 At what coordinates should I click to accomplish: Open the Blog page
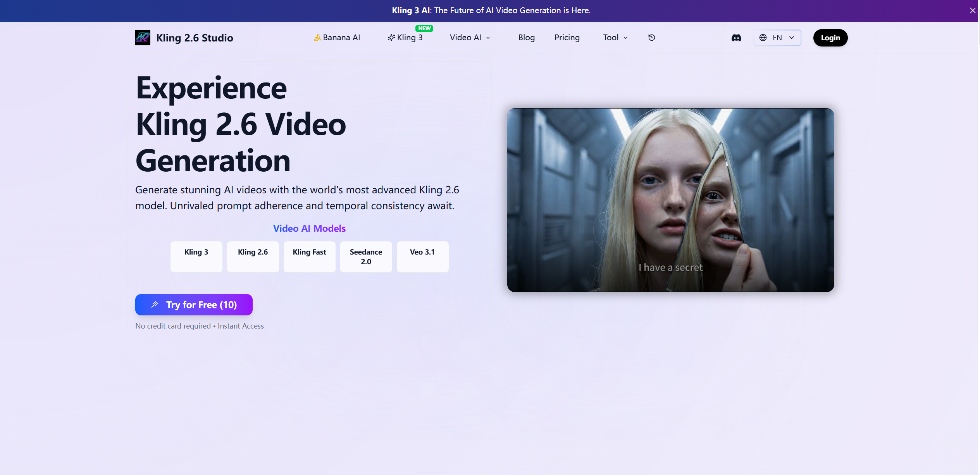(526, 38)
